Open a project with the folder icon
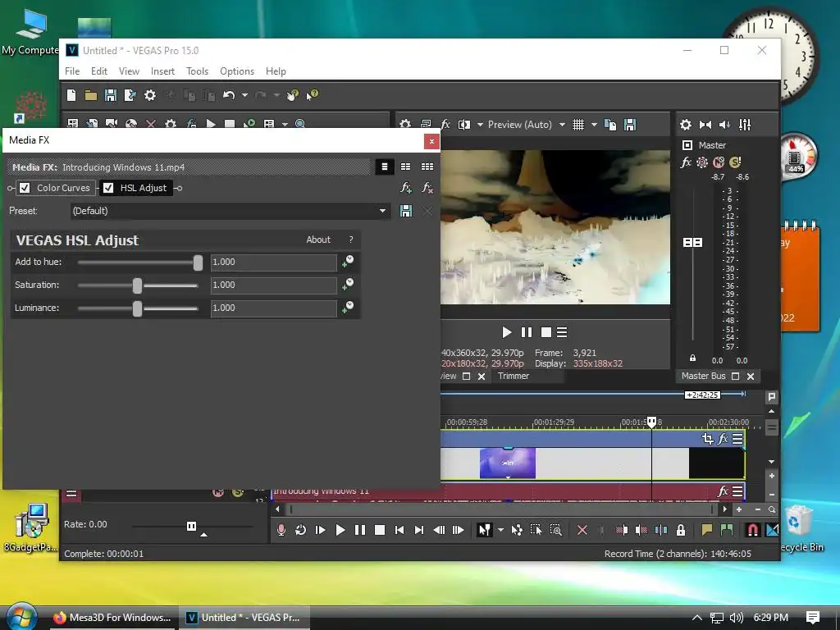The height and width of the screenshot is (630, 840). pyautogui.click(x=91, y=95)
